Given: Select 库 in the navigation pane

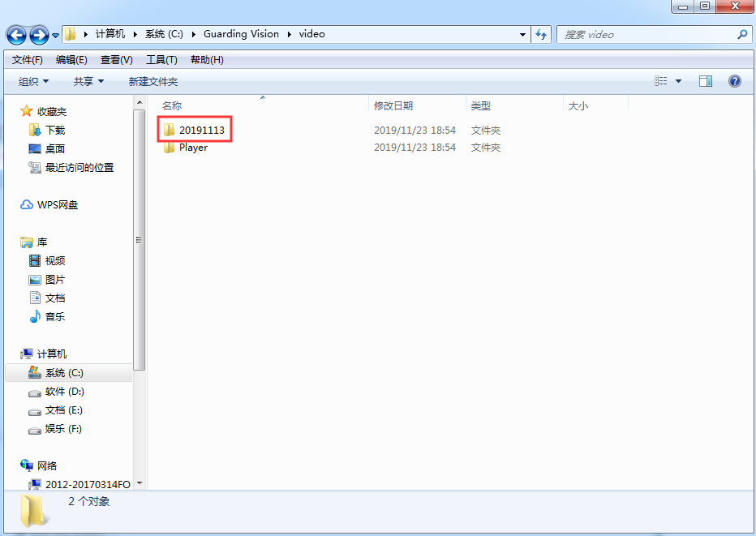Looking at the screenshot, I should (x=42, y=242).
